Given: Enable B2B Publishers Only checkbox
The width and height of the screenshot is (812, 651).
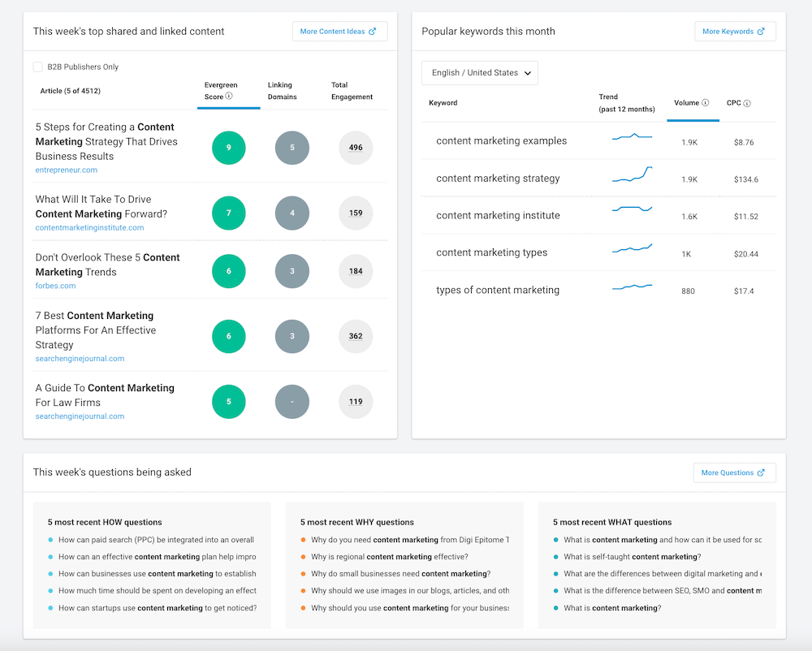Looking at the screenshot, I should pos(38,67).
